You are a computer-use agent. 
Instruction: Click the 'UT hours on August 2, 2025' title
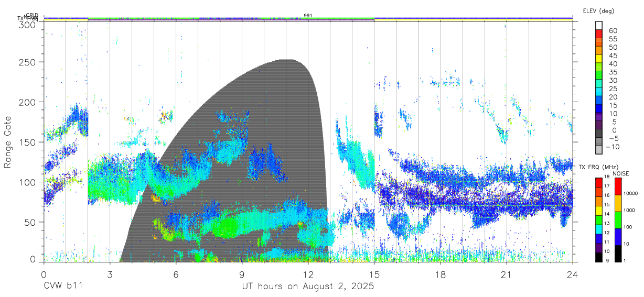308,287
